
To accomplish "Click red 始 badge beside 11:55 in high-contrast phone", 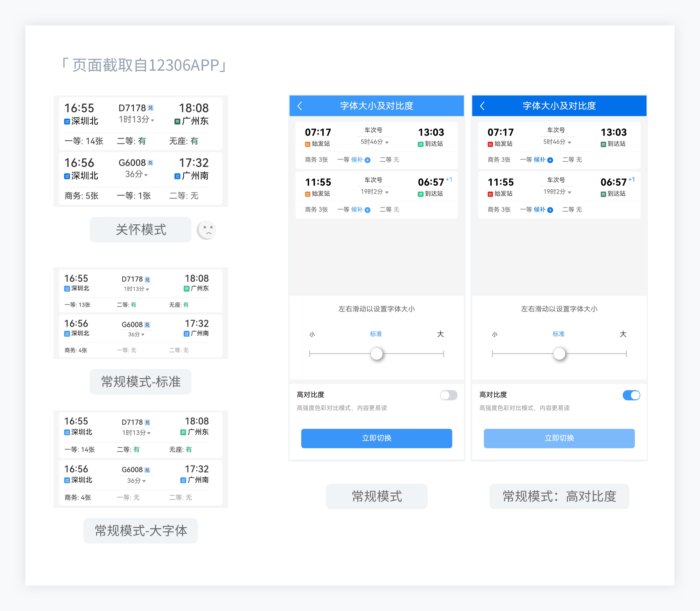I will (490, 194).
